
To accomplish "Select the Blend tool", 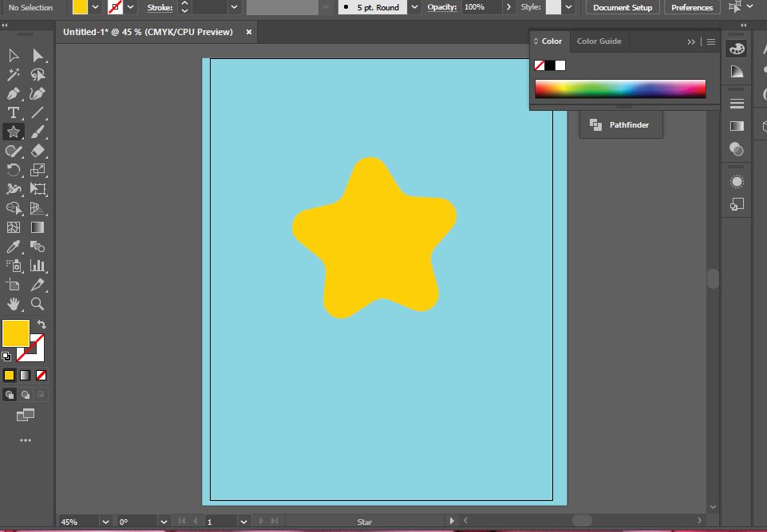I will tap(38, 246).
